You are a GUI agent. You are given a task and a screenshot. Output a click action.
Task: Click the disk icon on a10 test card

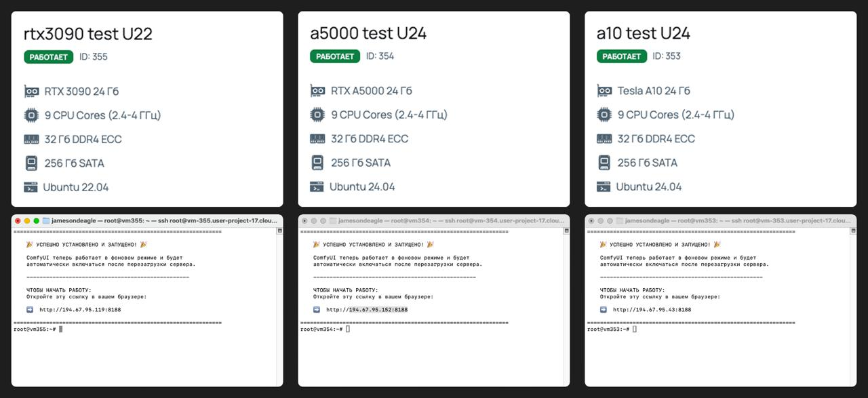(x=604, y=163)
